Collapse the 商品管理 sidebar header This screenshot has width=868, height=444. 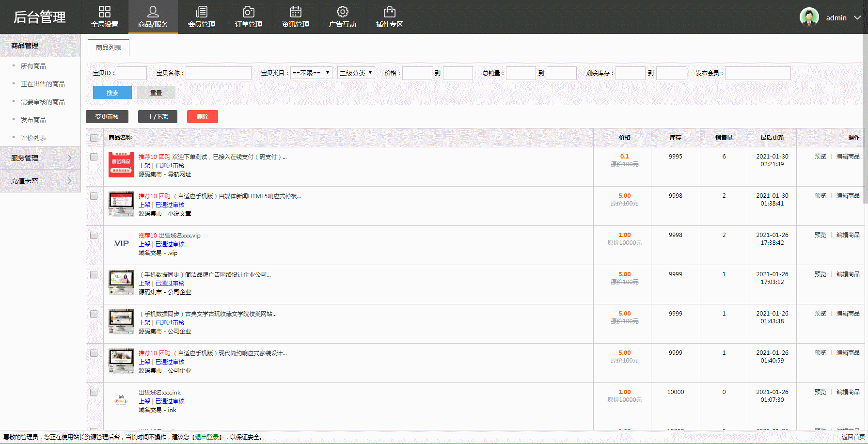point(40,46)
